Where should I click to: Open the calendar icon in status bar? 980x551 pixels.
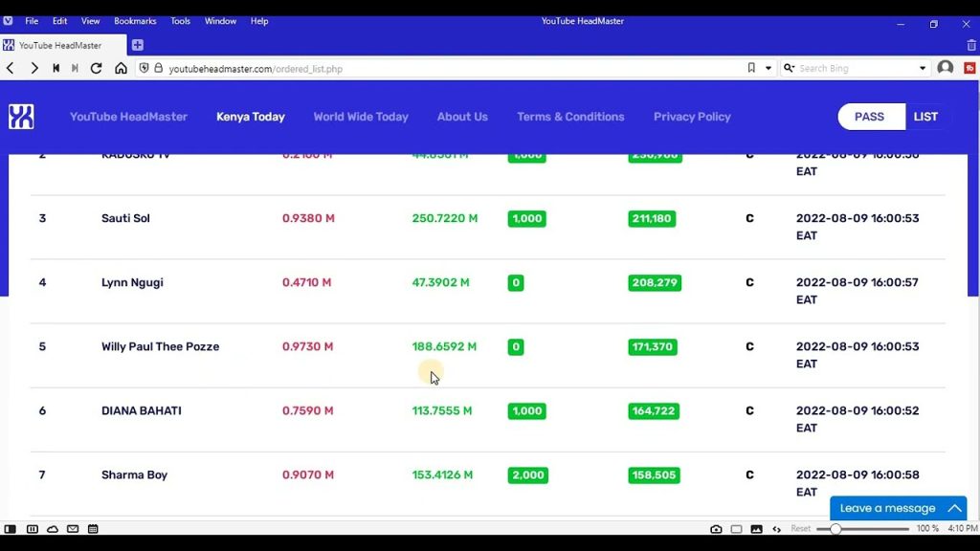pos(93,529)
